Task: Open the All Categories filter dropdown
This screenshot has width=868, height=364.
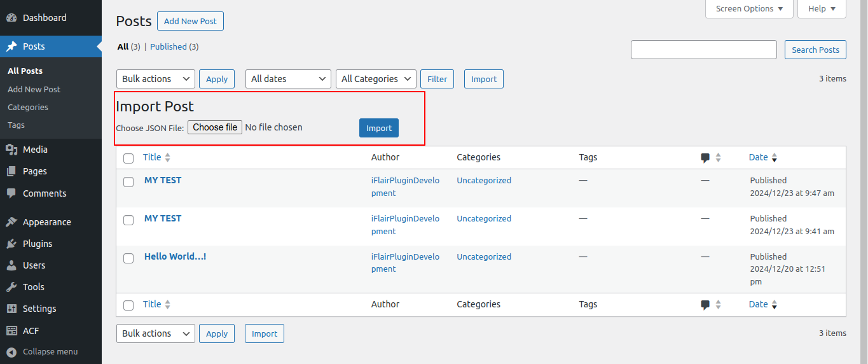Action: click(376, 79)
